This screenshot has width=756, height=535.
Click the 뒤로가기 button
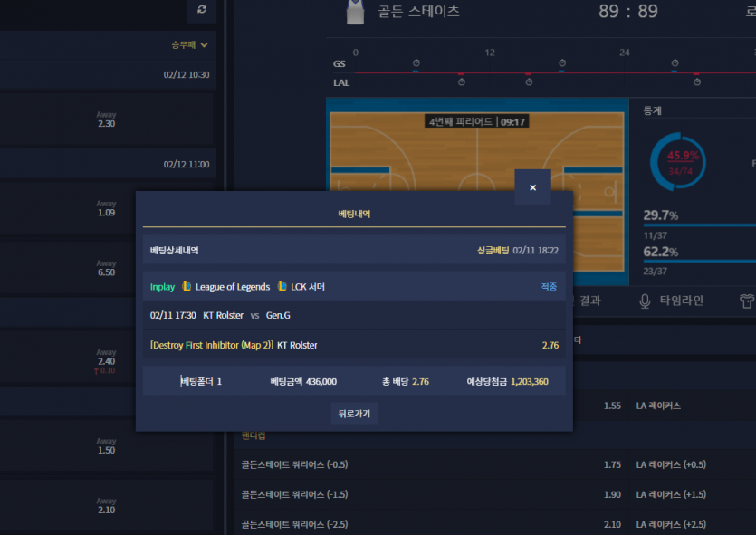(x=354, y=414)
